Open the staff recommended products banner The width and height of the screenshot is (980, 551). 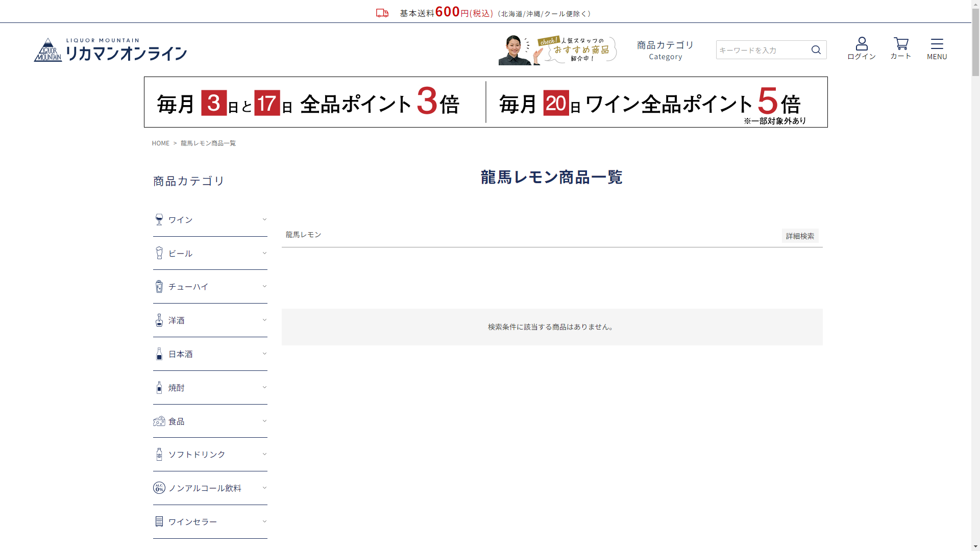click(x=557, y=50)
